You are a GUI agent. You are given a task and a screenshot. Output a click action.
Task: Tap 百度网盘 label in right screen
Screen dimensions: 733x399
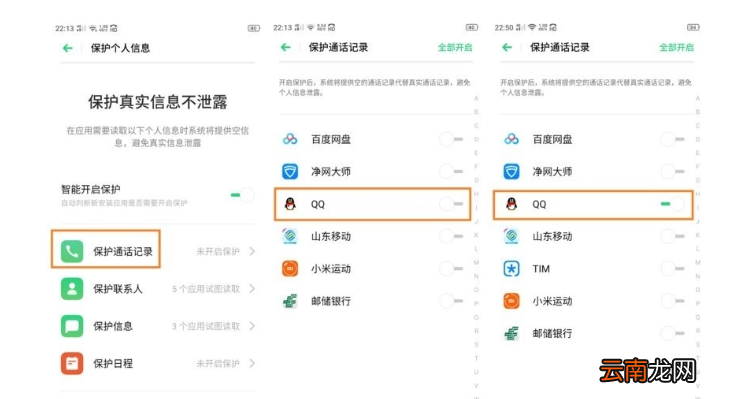pos(552,139)
